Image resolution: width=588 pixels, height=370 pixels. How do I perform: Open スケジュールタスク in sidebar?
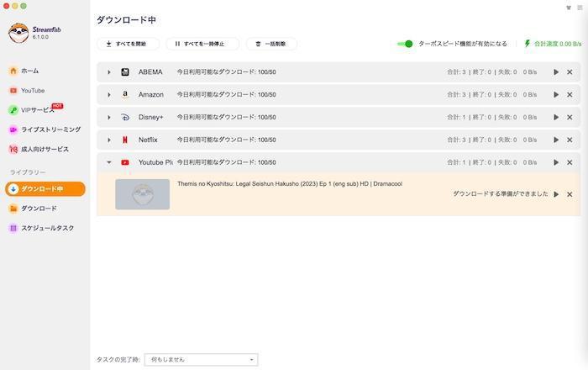pyautogui.click(x=42, y=228)
